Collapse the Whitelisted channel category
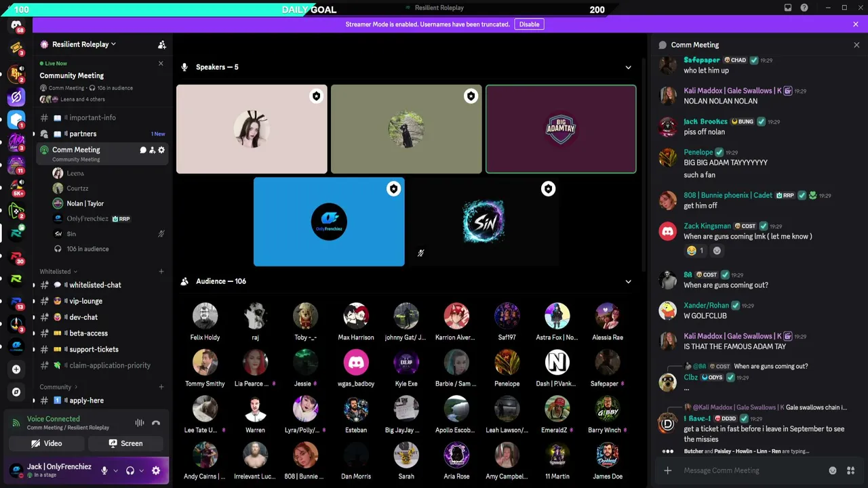This screenshot has height=488, width=868. pos(58,272)
